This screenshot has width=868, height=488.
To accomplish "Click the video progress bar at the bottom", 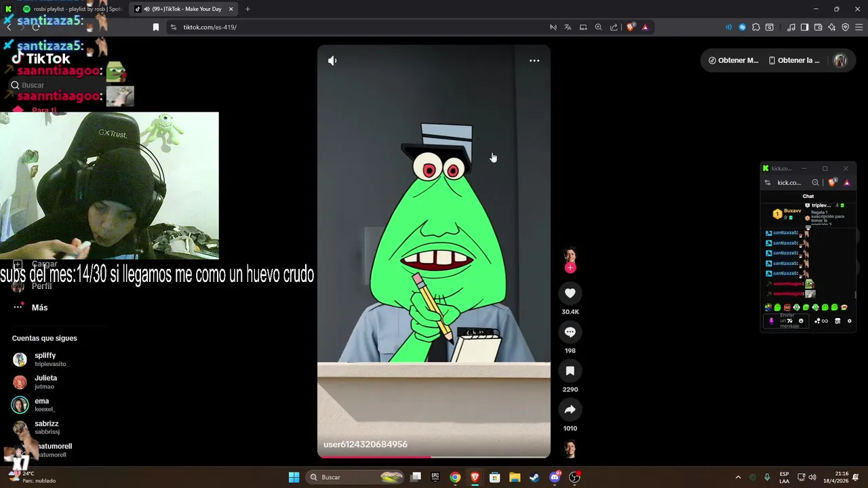I will pos(434,457).
